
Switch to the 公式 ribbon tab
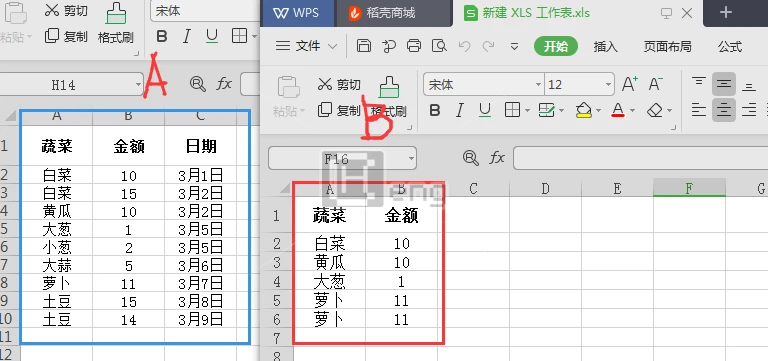pyautogui.click(x=730, y=47)
